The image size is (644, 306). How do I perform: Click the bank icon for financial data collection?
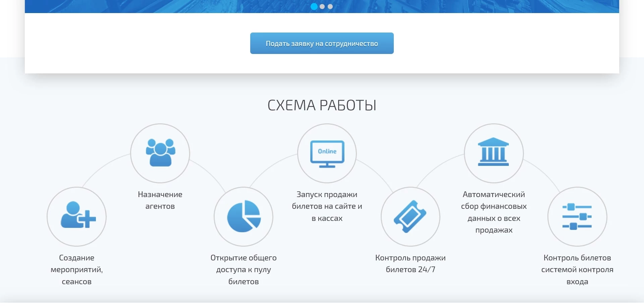tap(493, 153)
